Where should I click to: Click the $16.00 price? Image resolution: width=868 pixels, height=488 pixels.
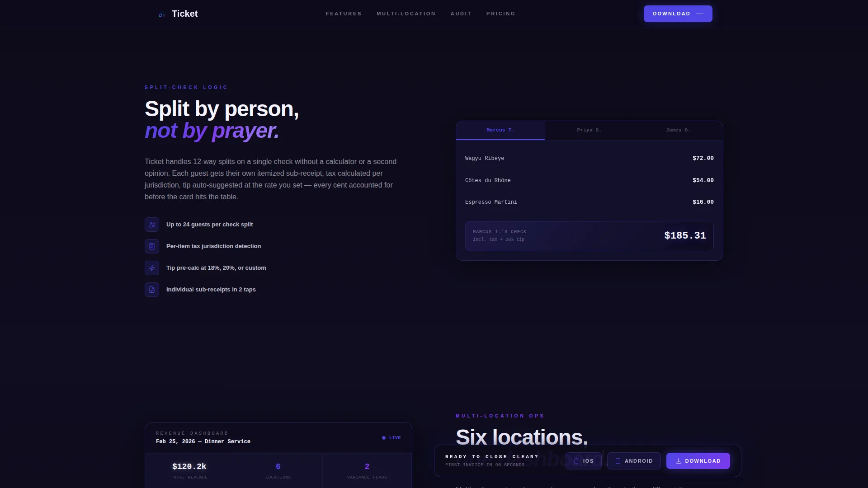point(703,202)
